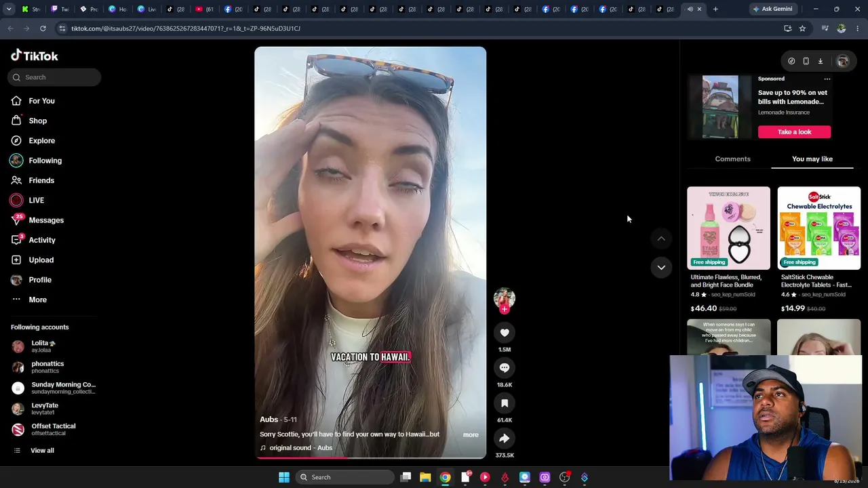The width and height of the screenshot is (868, 488).
Task: Click the phone icon at top right
Action: [806, 61]
